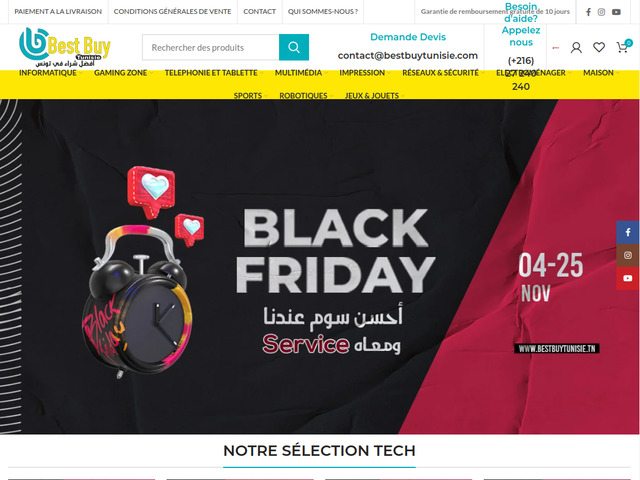The height and width of the screenshot is (480, 640).
Task: Click Facebook icon in top bar
Action: click(588, 12)
